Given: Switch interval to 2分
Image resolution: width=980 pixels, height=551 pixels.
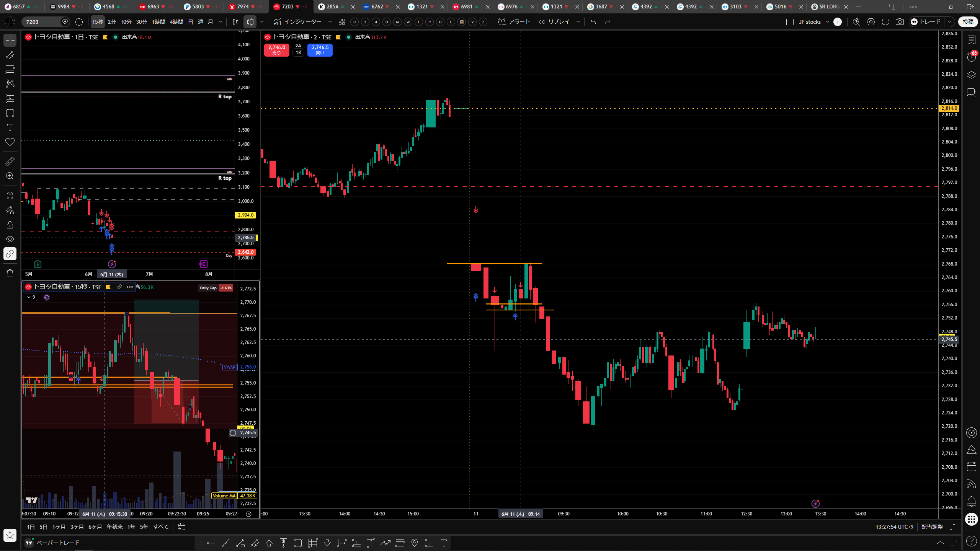Looking at the screenshot, I should point(112,22).
